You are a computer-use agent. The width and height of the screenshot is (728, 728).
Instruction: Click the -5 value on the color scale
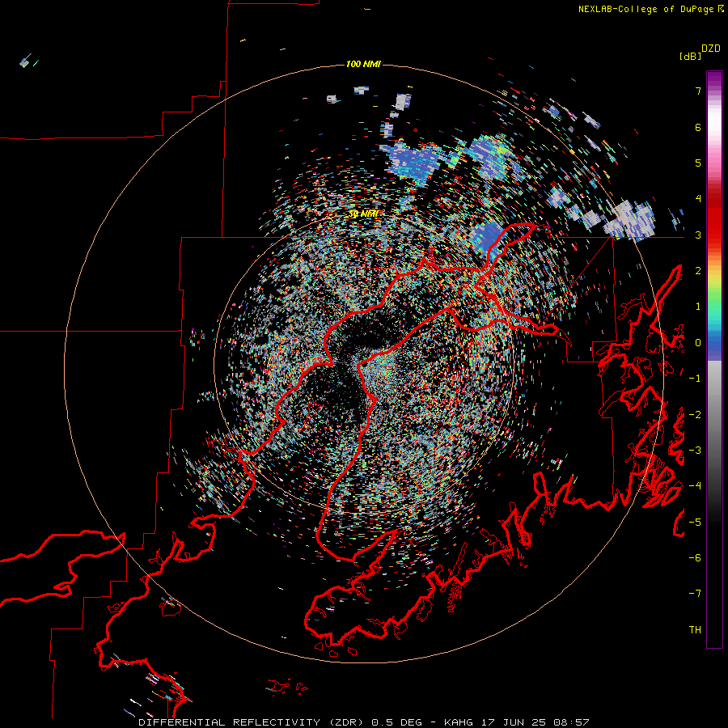tap(695, 523)
